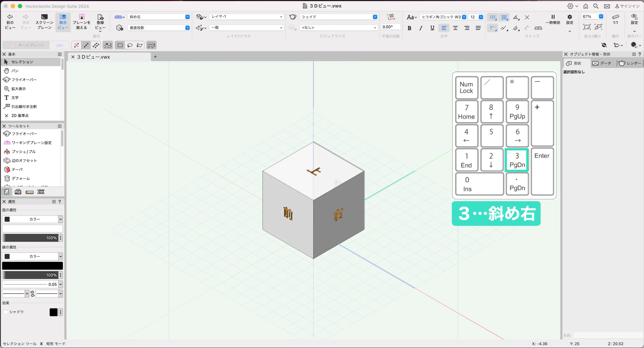644x348 pixels.
Task: Enable the シャドウ checkbox
Action: coord(6,312)
